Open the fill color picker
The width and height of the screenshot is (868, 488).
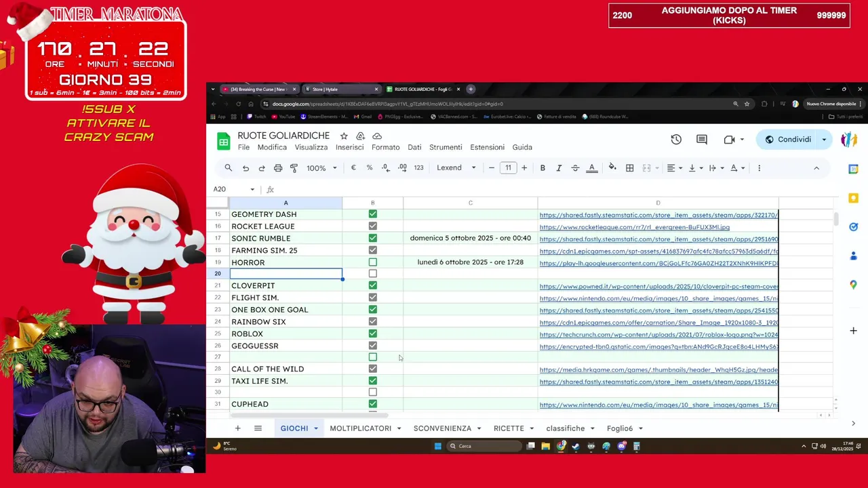pos(612,168)
